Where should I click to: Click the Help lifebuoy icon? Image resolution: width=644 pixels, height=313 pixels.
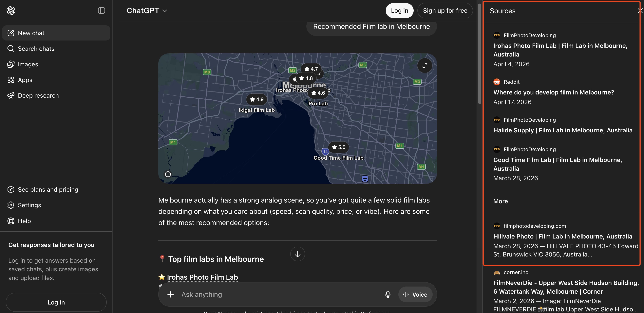pyautogui.click(x=11, y=221)
